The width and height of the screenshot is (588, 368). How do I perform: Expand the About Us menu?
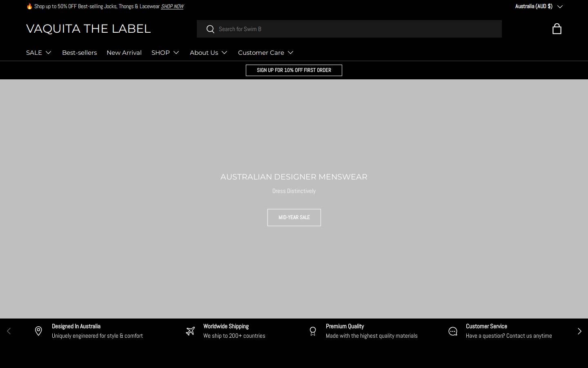(x=209, y=53)
